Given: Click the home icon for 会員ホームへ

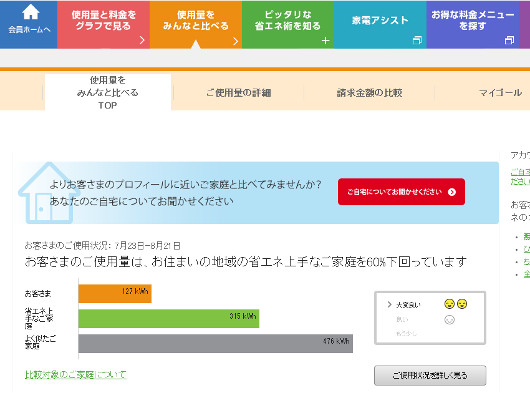Looking at the screenshot, I should (30, 12).
